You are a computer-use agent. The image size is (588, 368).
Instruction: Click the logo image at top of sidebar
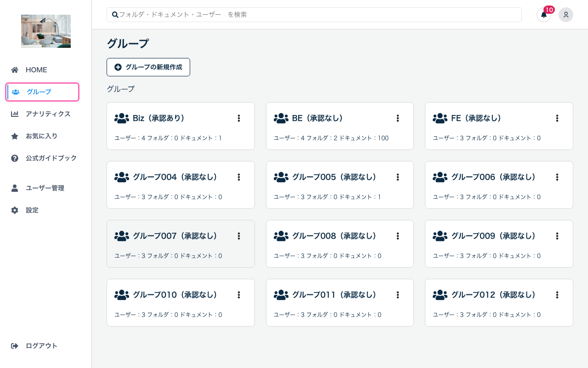click(45, 31)
